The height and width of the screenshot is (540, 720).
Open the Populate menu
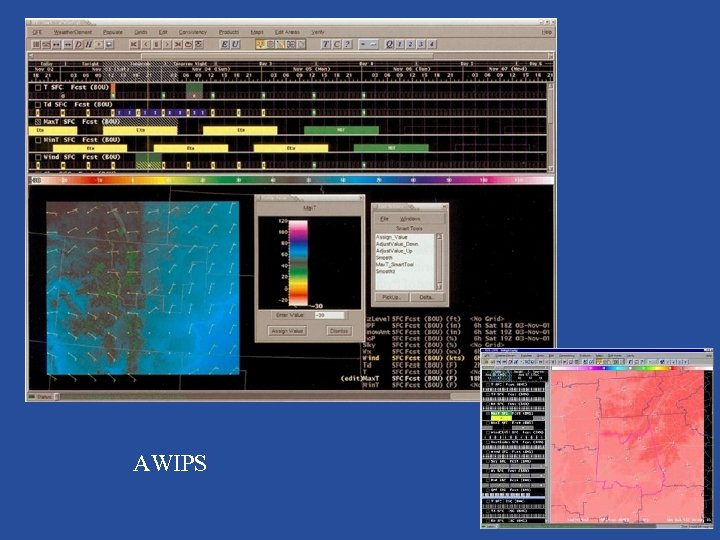pos(112,32)
